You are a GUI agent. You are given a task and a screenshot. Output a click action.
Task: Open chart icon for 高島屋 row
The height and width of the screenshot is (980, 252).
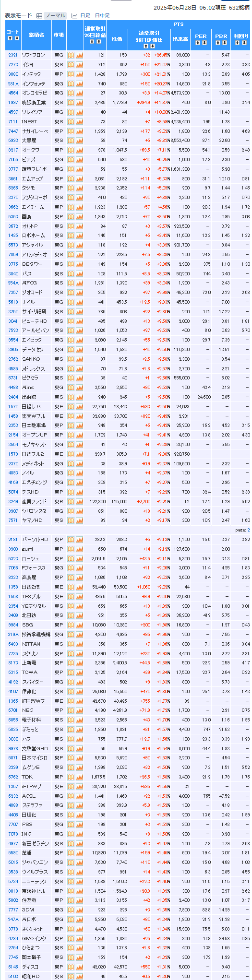(79, 577)
